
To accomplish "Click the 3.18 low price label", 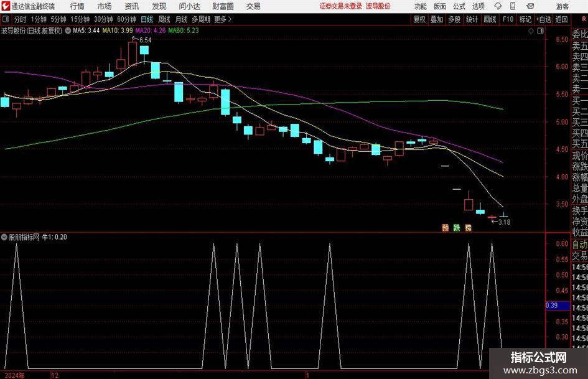I will (x=505, y=222).
